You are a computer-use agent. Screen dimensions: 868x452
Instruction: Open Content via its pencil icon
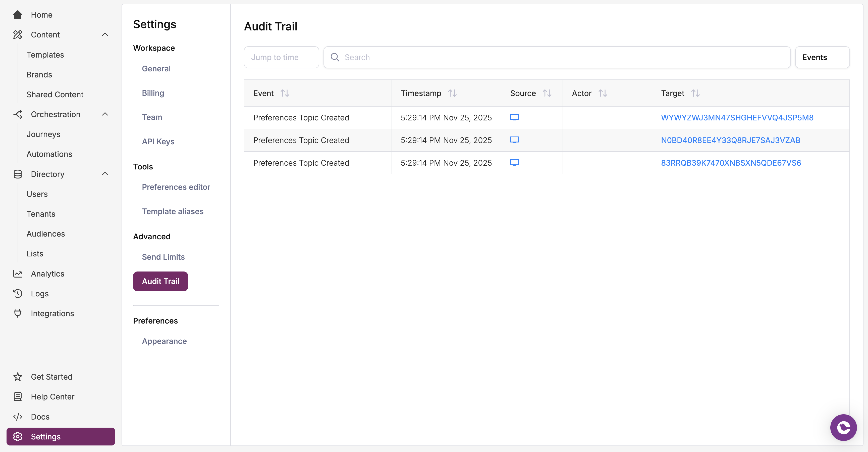(x=18, y=34)
